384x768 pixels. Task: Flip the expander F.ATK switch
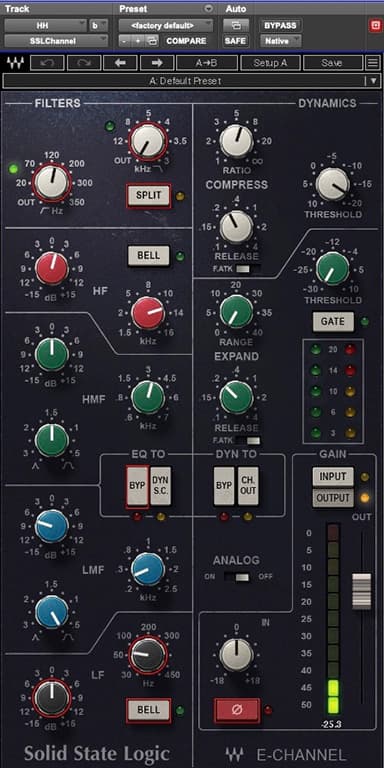(x=249, y=440)
